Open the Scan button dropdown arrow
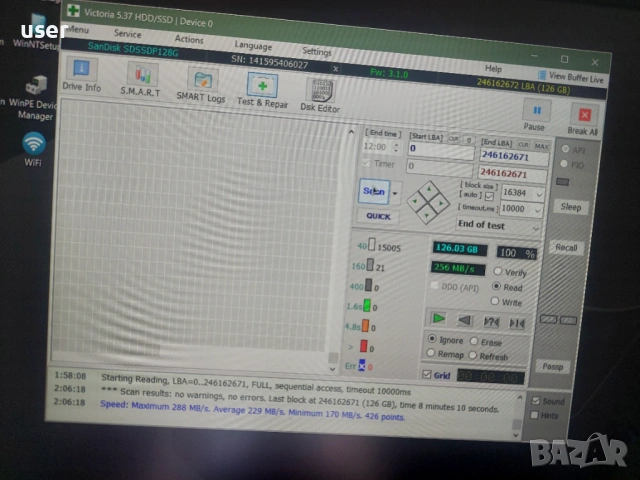The height and width of the screenshot is (480, 640). pyautogui.click(x=395, y=194)
